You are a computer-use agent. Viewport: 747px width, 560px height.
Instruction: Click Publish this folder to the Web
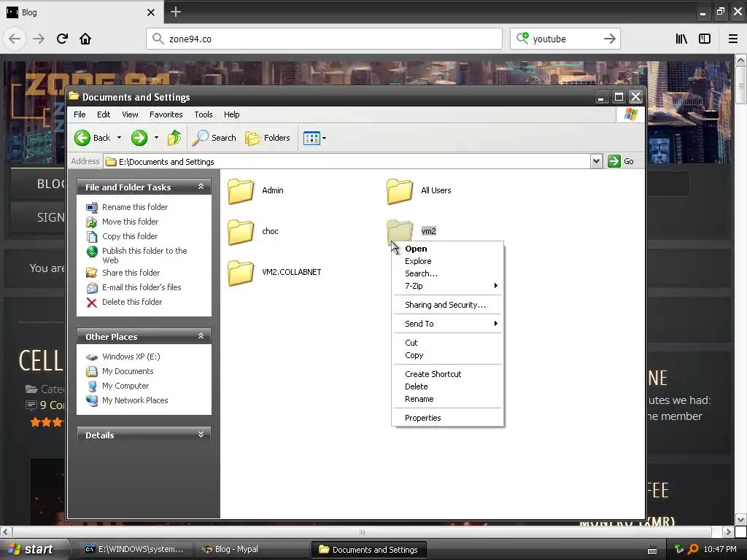tap(144, 255)
